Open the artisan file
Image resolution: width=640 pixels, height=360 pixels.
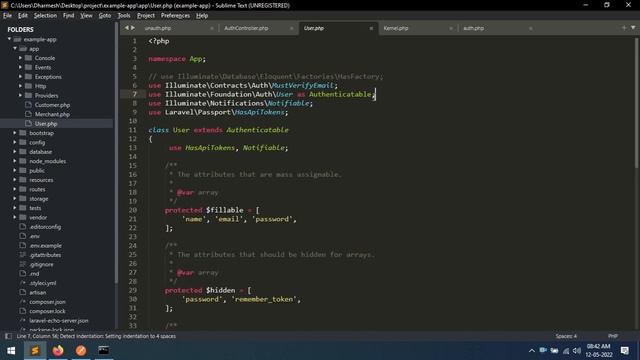coord(38,293)
